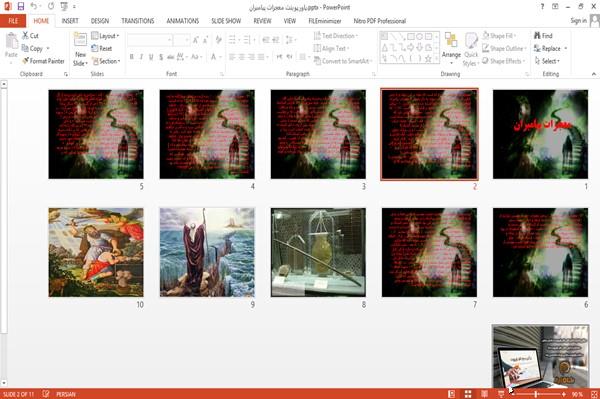Click the Reading View icon in status bar
Image resolution: width=600 pixels, height=399 pixels.
point(484,394)
